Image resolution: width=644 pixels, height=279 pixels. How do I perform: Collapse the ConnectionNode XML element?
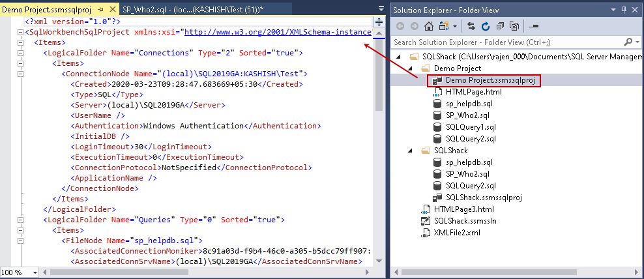point(20,74)
